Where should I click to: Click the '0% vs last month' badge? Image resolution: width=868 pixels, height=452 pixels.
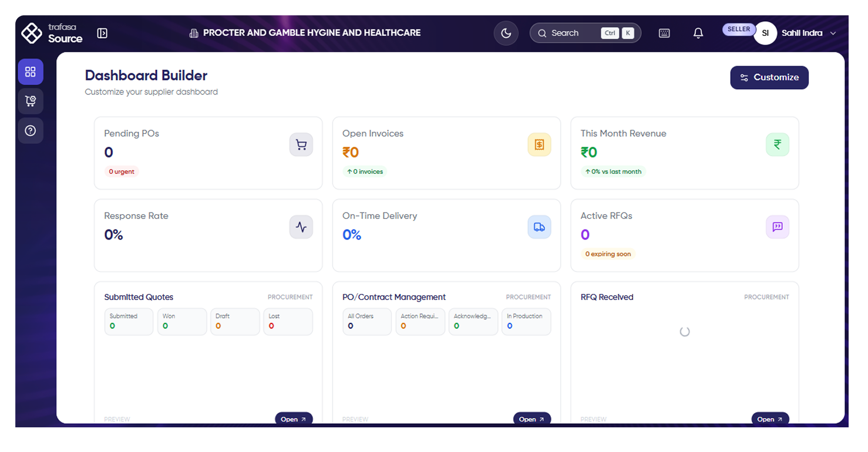tap(613, 172)
